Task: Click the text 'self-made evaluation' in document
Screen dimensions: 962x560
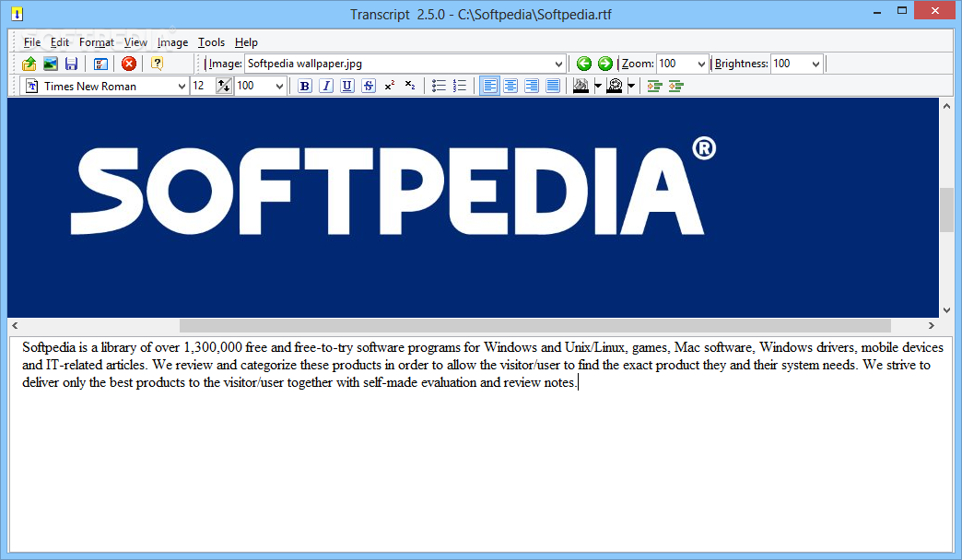Action: click(x=419, y=382)
